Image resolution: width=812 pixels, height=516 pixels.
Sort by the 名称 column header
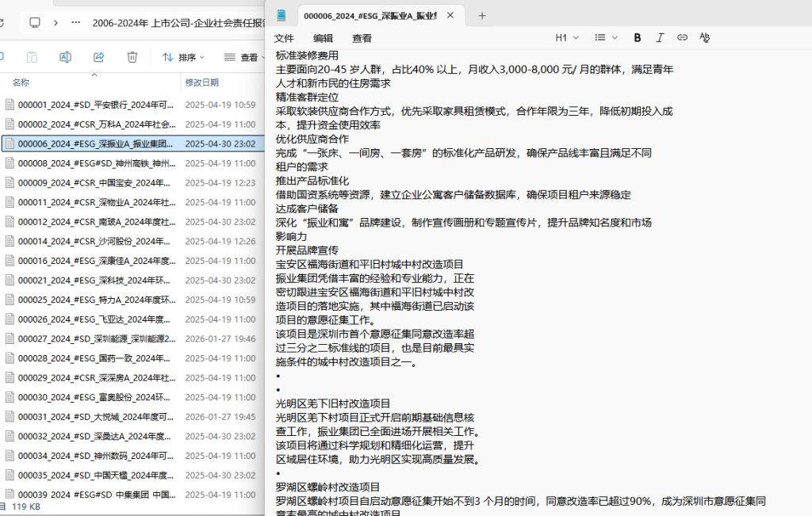21,82
